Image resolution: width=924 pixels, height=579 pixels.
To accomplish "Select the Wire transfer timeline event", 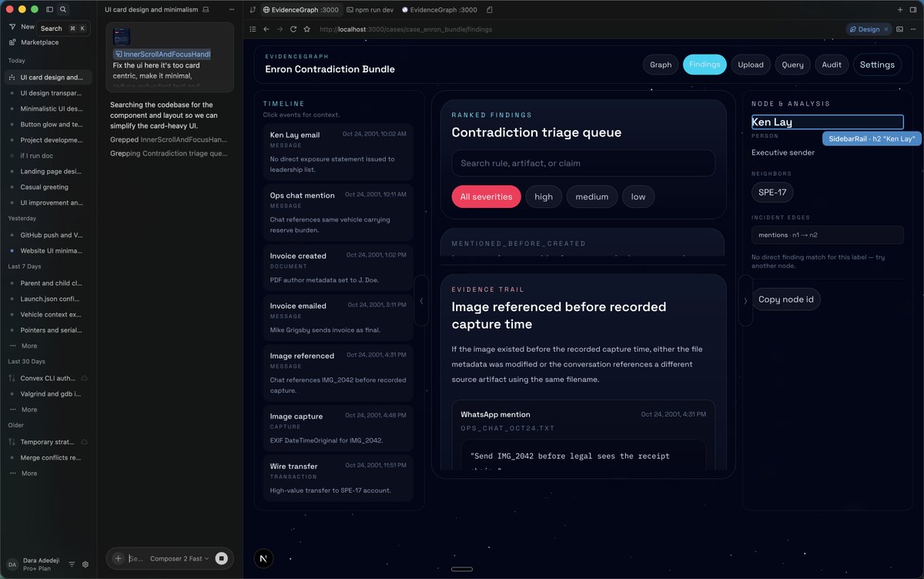I will coord(338,478).
